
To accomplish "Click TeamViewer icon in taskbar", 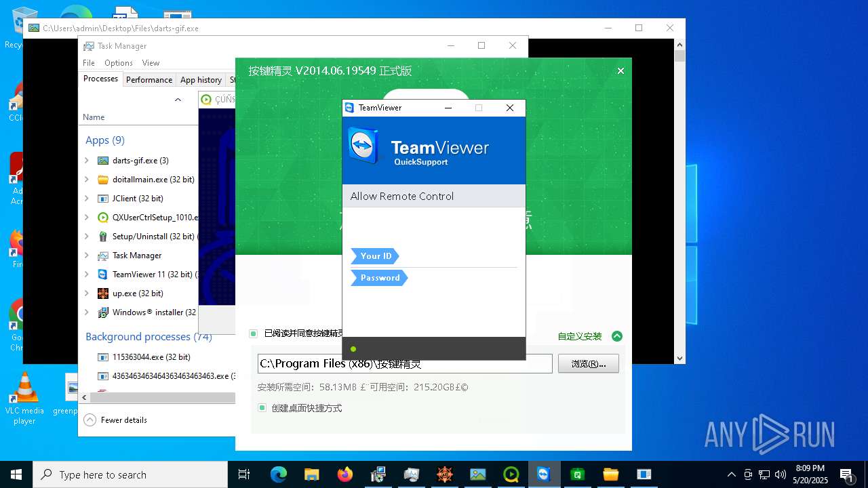I will point(545,474).
